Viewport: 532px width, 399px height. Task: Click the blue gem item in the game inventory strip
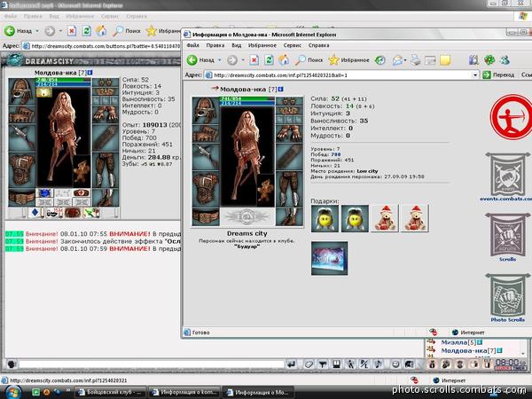(x=44, y=192)
